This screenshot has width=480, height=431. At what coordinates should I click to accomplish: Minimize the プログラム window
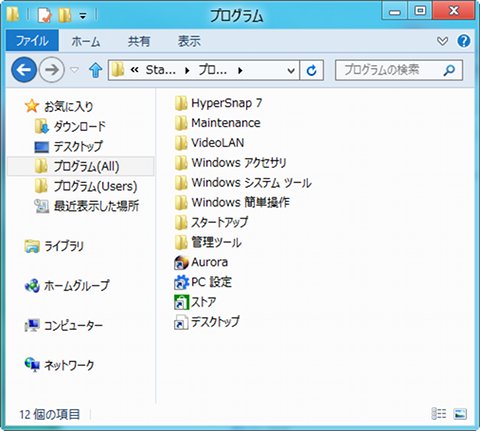tap(395, 12)
